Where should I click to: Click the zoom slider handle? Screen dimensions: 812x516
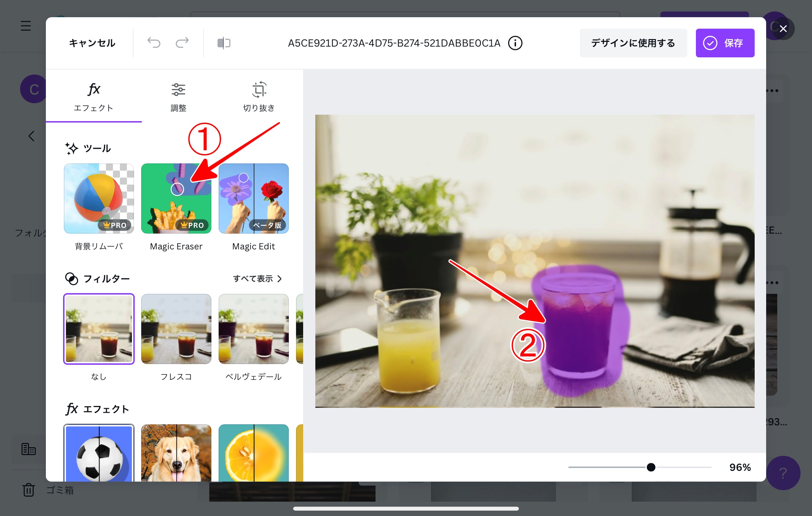(651, 467)
